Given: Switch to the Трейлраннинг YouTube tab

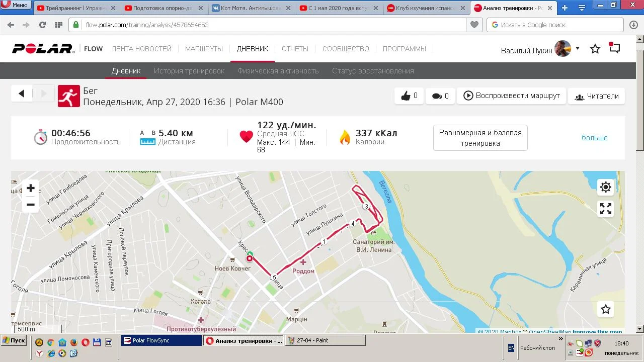Looking at the screenshot, I should click(x=77, y=8).
